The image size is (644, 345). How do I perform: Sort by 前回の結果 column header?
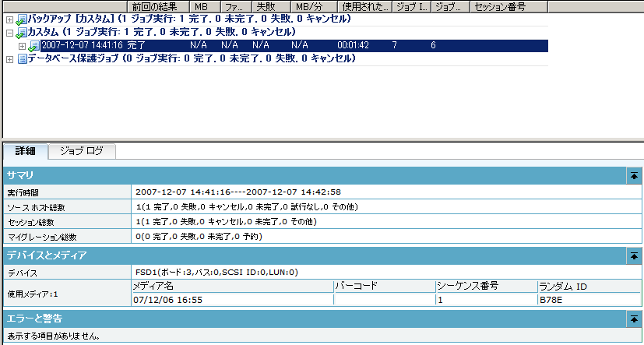tap(159, 6)
